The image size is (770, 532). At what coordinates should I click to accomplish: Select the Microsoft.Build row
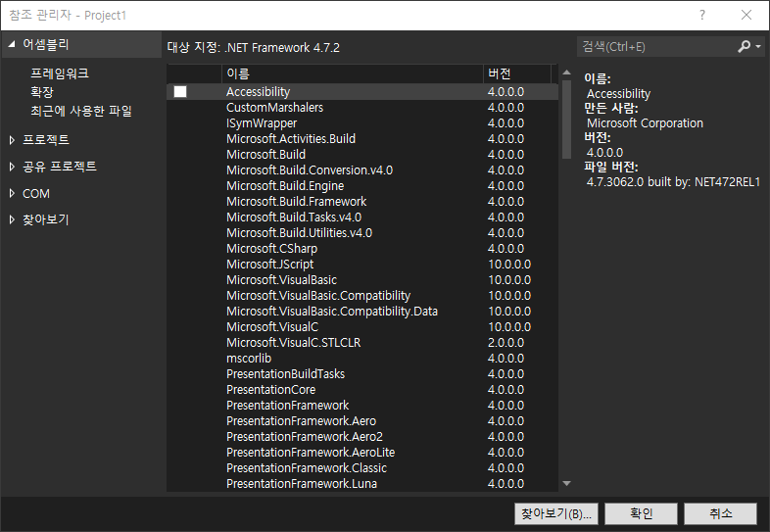coord(362,155)
